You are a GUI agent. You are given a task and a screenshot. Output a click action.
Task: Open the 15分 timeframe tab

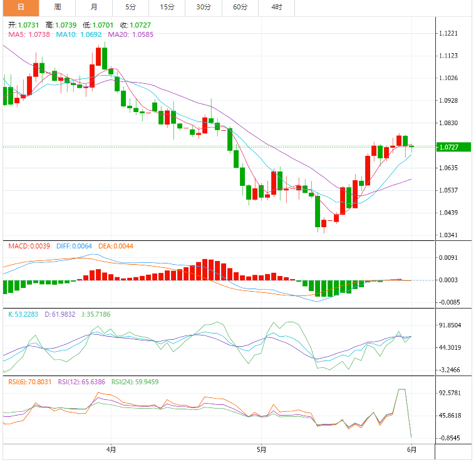pos(167,8)
